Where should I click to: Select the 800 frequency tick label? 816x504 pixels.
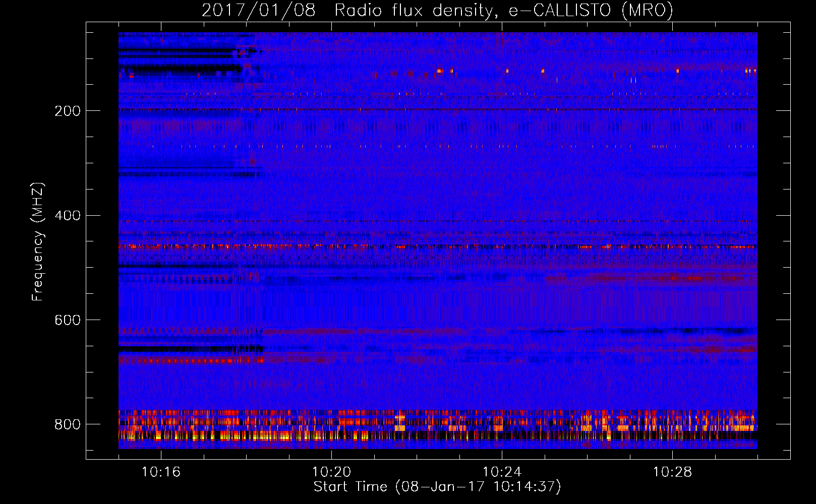[x=68, y=424]
